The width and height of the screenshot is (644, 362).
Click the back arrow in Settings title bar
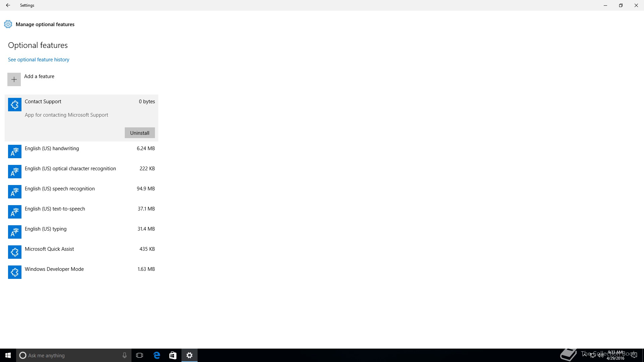(8, 5)
